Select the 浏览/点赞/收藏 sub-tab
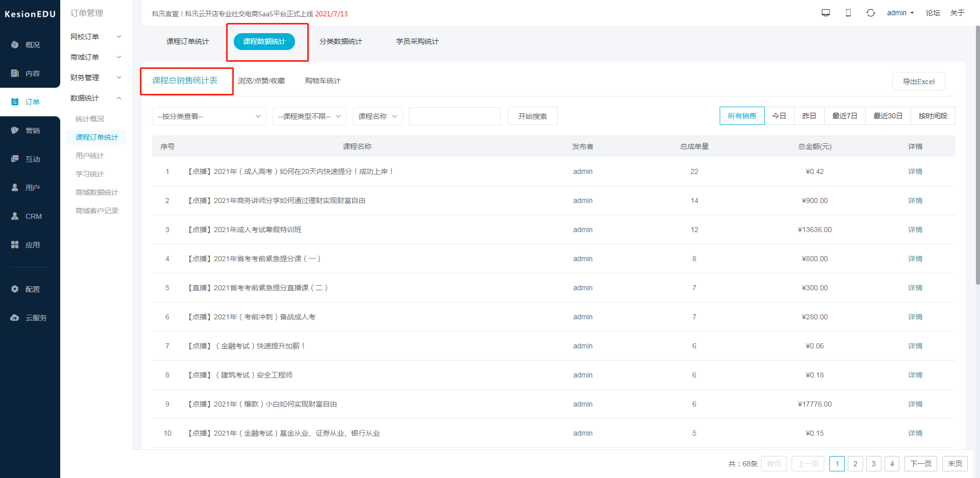This screenshot has width=980, height=478. coord(261,81)
